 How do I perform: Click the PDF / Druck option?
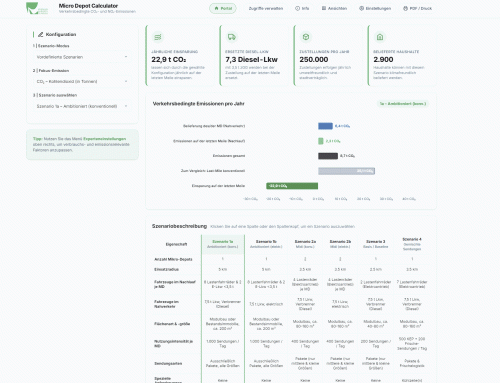(417, 8)
